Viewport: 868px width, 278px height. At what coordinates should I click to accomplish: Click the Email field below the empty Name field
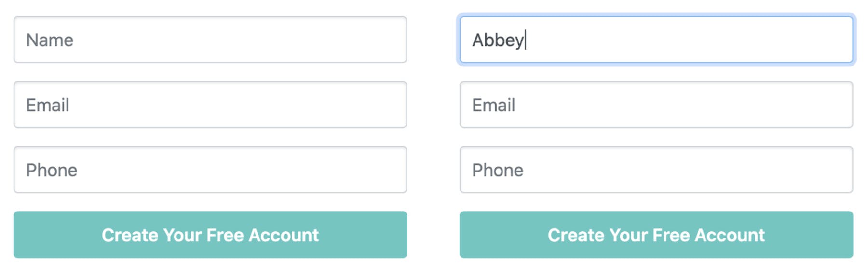tap(210, 105)
